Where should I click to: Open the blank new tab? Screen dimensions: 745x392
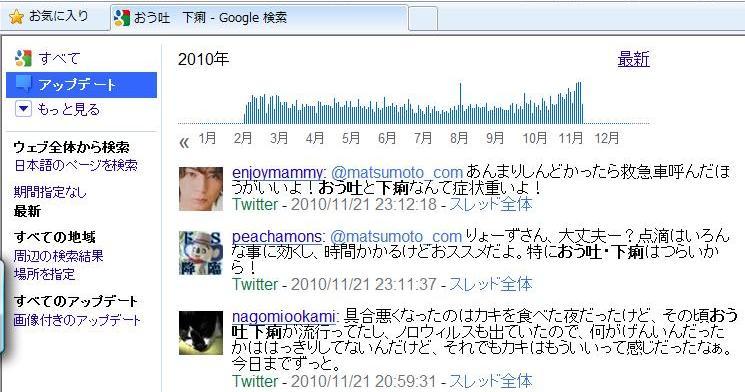click(423, 19)
